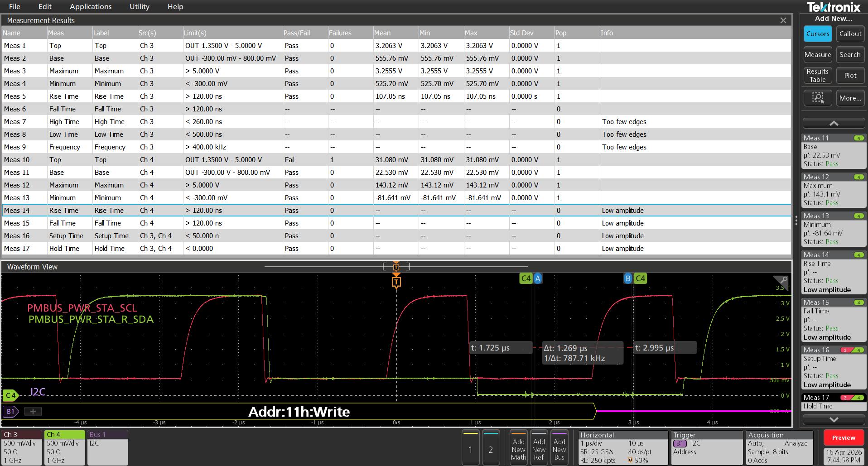Toggle channel 1 button on

pyautogui.click(x=470, y=447)
